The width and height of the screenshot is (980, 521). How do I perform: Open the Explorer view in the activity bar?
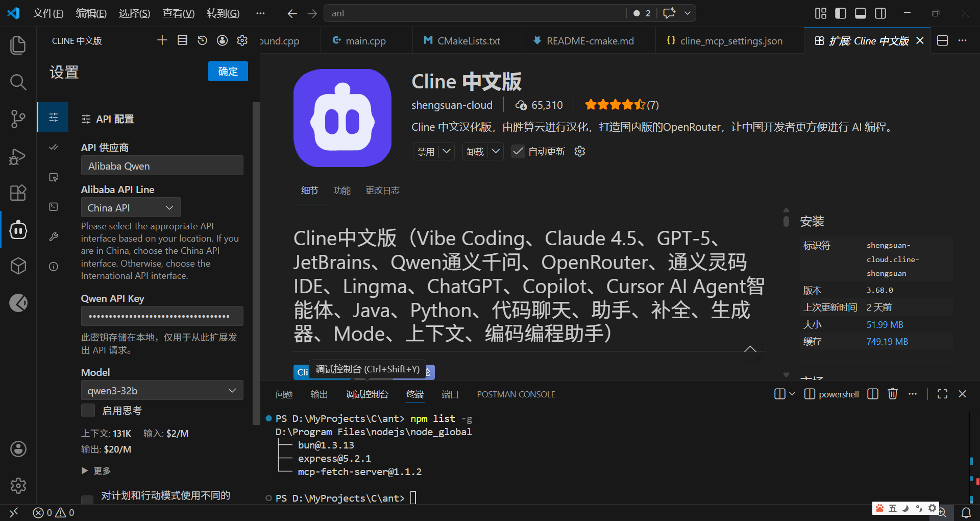18,45
